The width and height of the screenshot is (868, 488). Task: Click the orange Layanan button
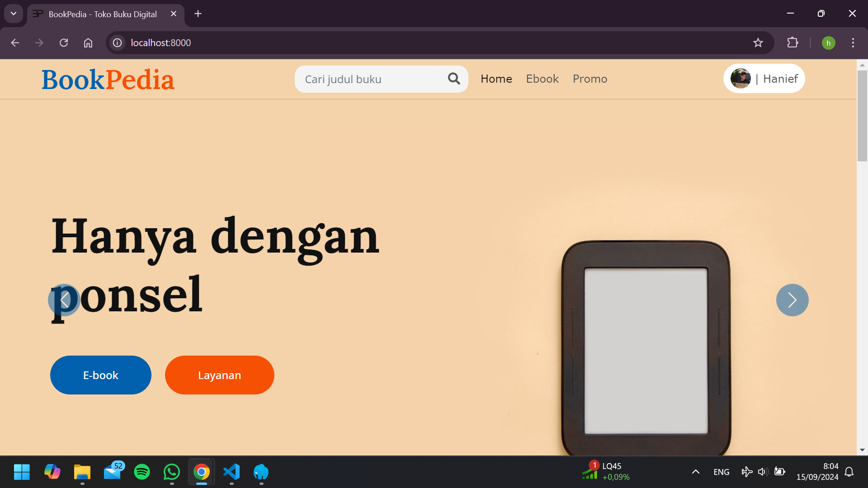[x=219, y=375]
